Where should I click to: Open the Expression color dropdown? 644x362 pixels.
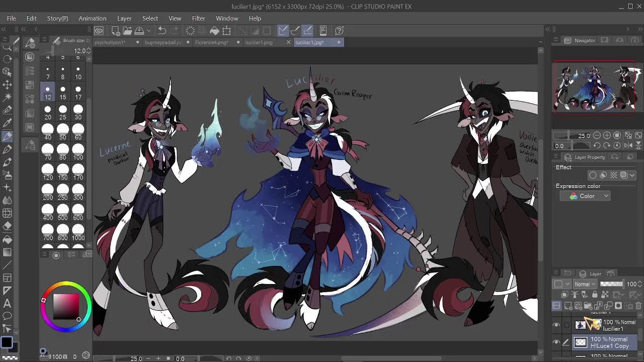pyautogui.click(x=585, y=196)
